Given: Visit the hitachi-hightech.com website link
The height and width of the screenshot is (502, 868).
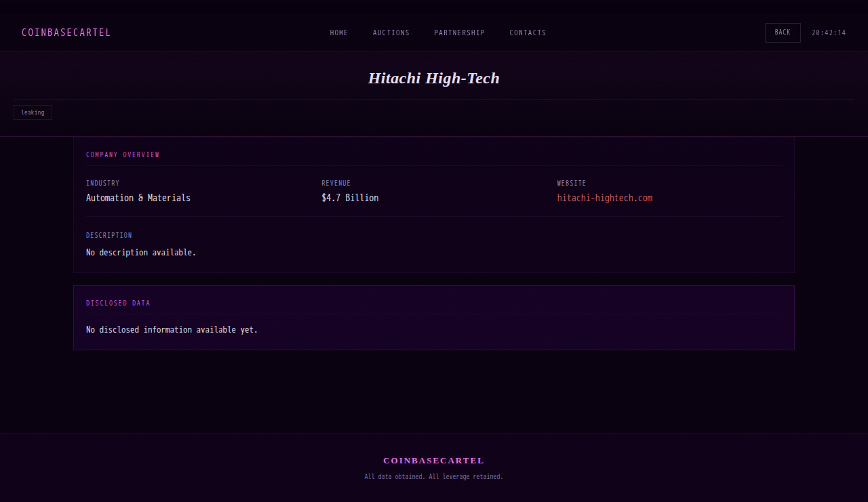Looking at the screenshot, I should pyautogui.click(x=605, y=198).
